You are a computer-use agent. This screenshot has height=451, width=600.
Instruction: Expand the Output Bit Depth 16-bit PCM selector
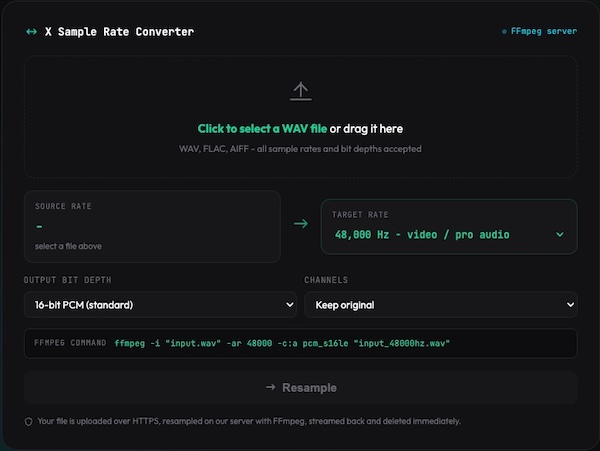[160, 305]
